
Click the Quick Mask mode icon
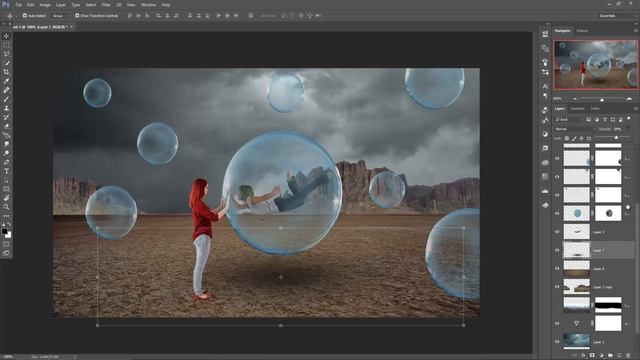tap(6, 244)
